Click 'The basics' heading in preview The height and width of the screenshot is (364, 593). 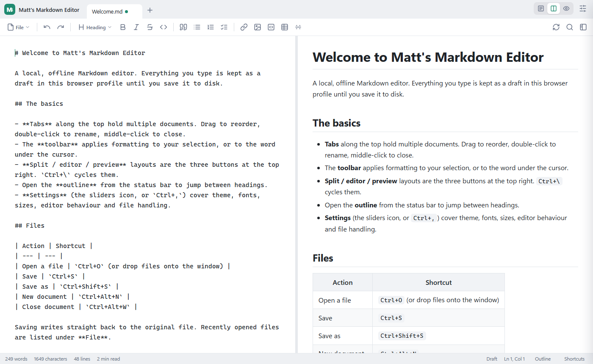click(336, 123)
